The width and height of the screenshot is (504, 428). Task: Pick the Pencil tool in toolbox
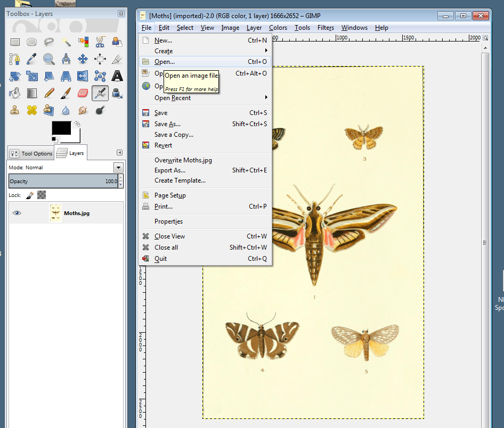tap(49, 93)
